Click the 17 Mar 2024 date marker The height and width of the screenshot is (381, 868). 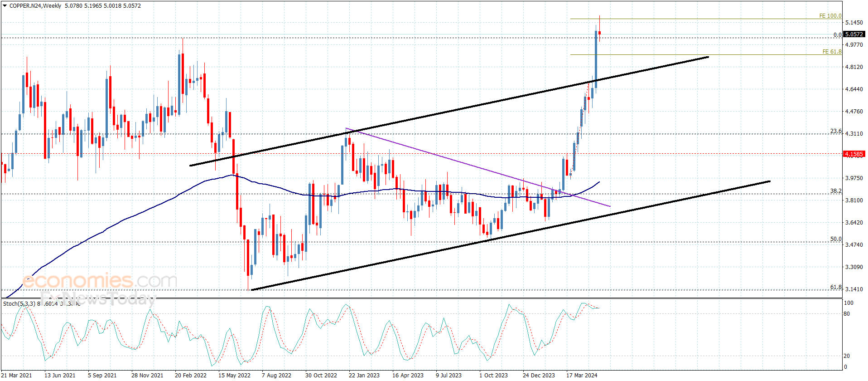582,375
